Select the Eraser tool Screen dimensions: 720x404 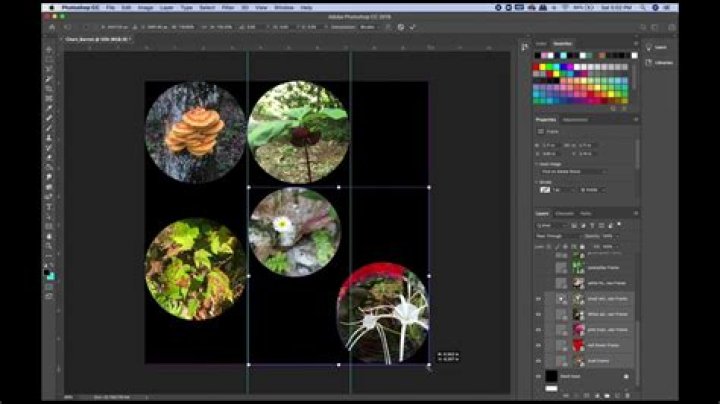point(49,157)
